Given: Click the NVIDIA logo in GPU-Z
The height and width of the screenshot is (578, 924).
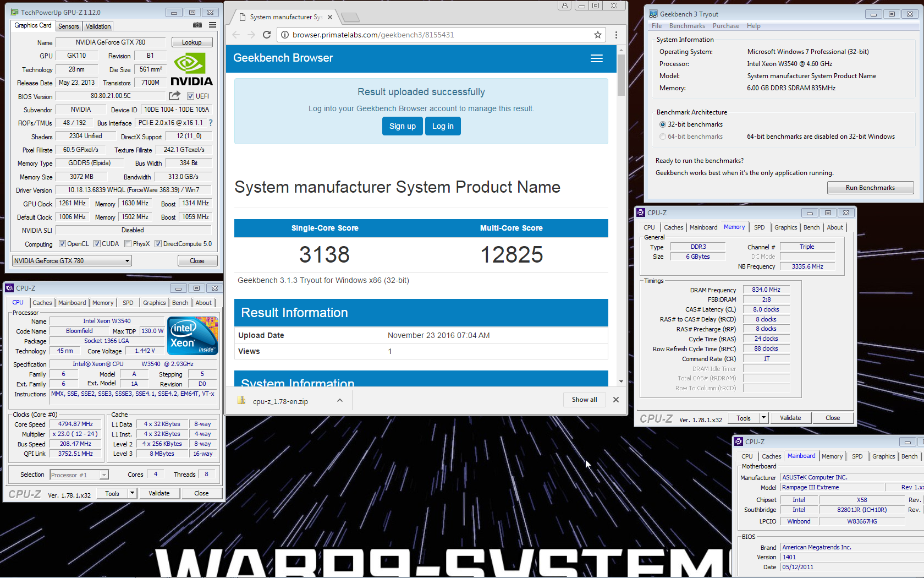Looking at the screenshot, I should [191, 69].
